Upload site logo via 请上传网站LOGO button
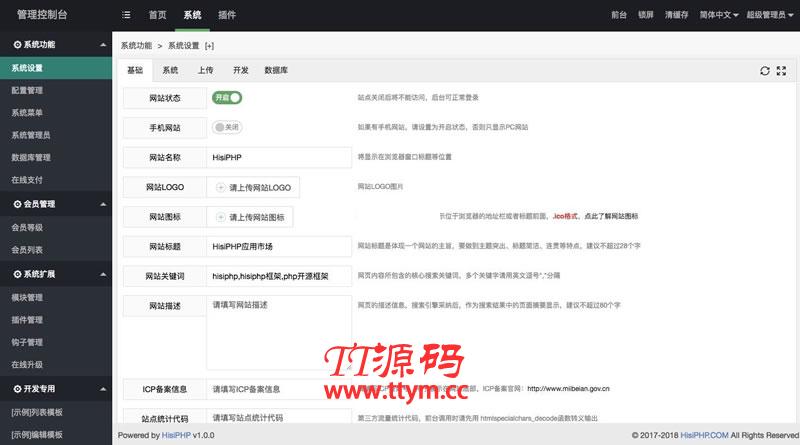 coord(253,187)
